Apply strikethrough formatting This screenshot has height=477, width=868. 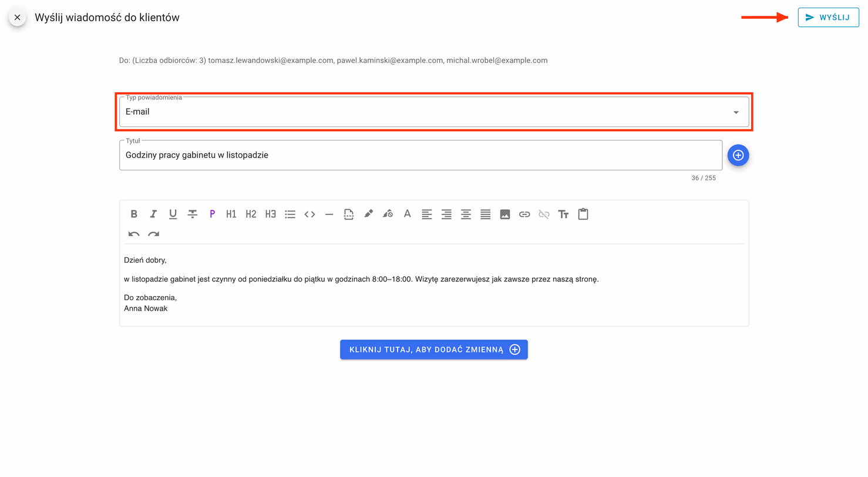(x=193, y=214)
